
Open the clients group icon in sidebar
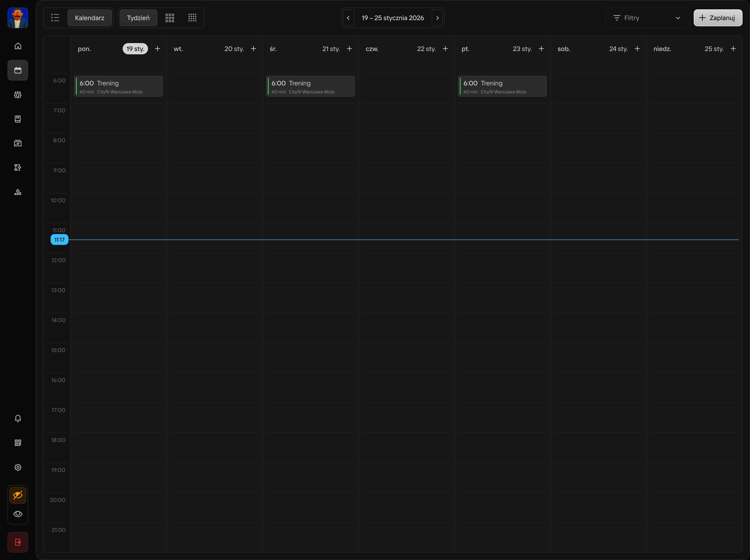[x=18, y=95]
